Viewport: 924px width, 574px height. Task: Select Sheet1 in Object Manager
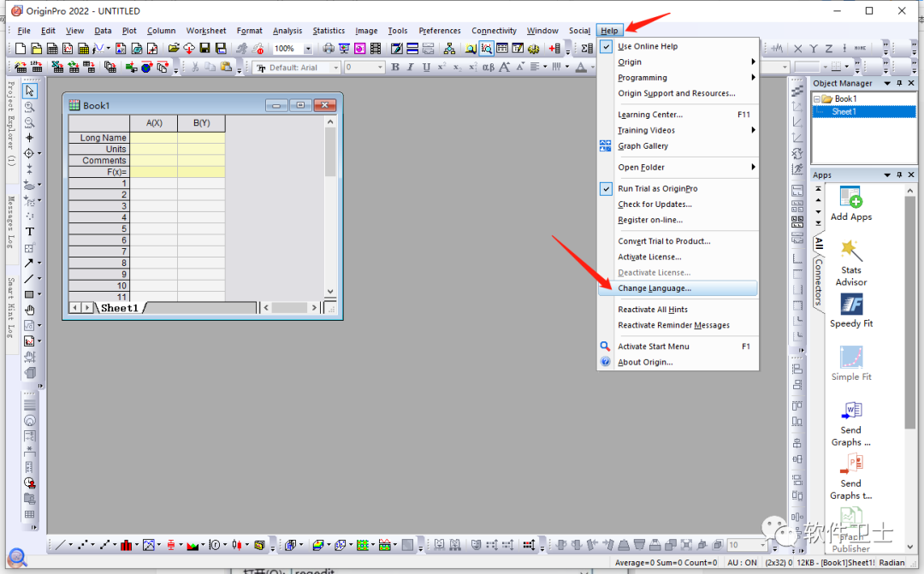[844, 112]
